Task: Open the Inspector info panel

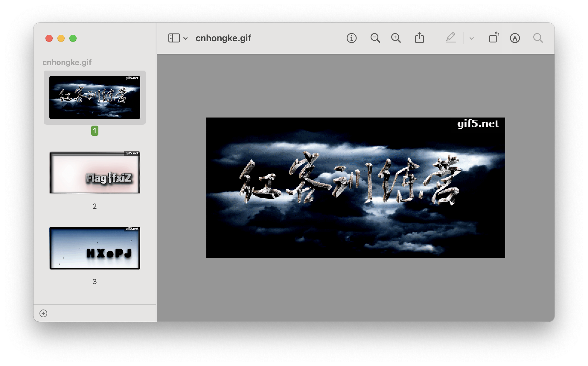Action: click(351, 38)
